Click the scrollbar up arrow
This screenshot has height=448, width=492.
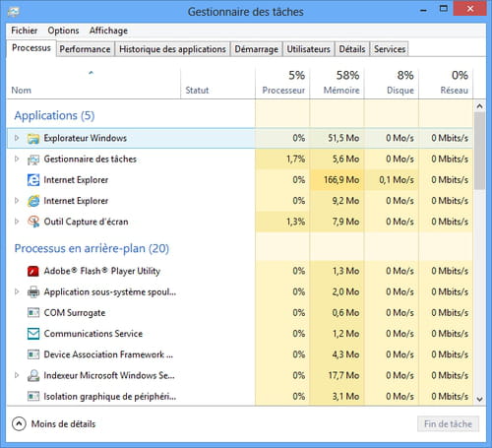point(479,106)
